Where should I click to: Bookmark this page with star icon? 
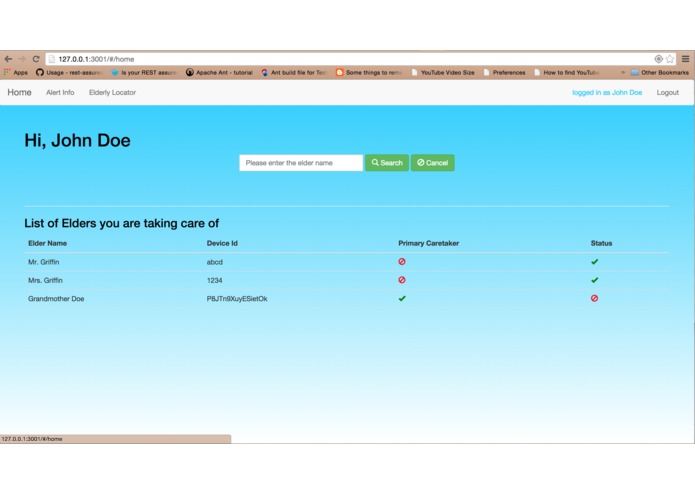[670, 59]
